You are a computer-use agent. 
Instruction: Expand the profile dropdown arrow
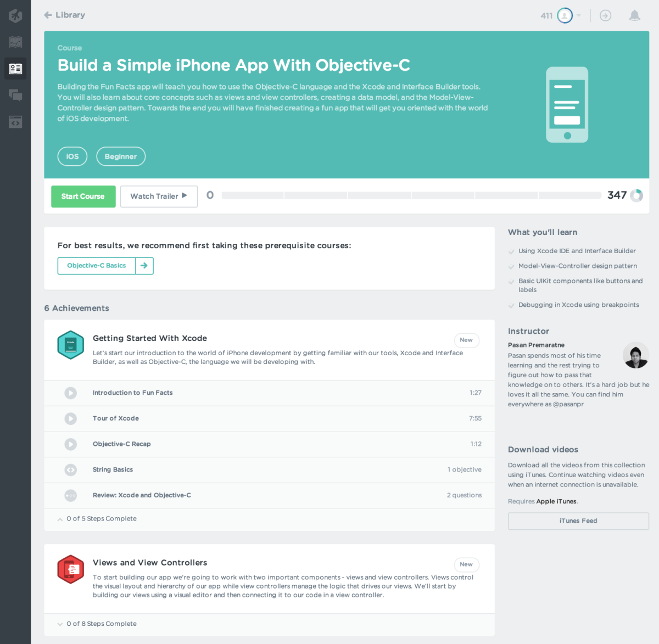pos(579,15)
